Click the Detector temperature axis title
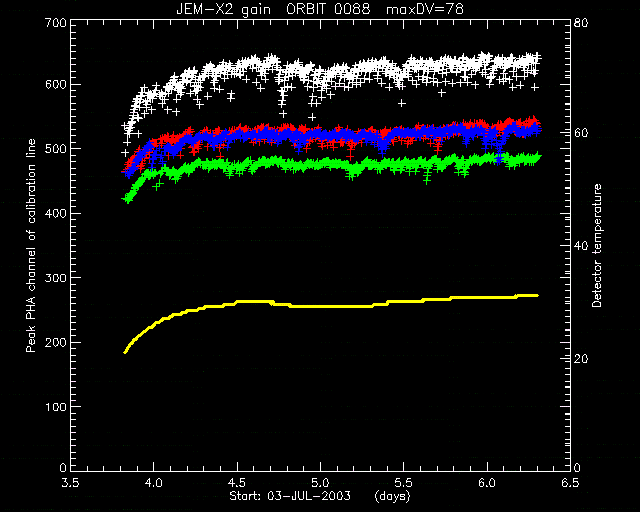The height and width of the screenshot is (512, 640). pos(597,245)
